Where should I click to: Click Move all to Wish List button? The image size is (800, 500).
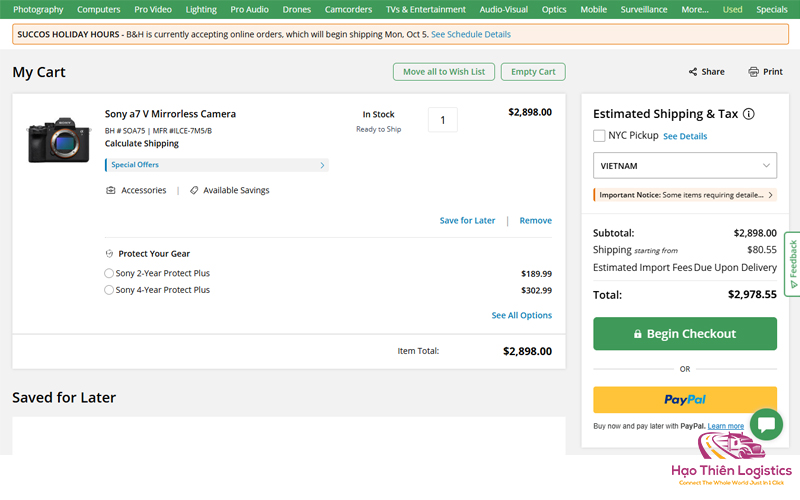(x=444, y=72)
